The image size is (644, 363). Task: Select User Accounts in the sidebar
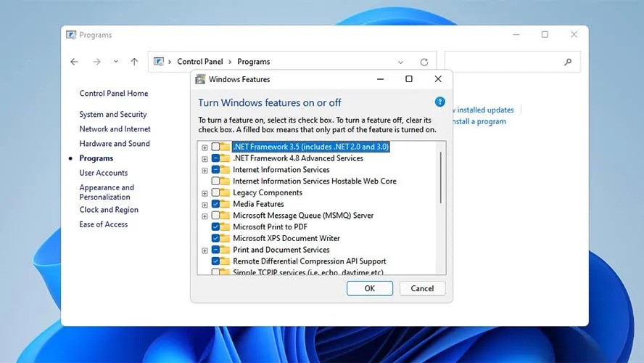coord(104,173)
